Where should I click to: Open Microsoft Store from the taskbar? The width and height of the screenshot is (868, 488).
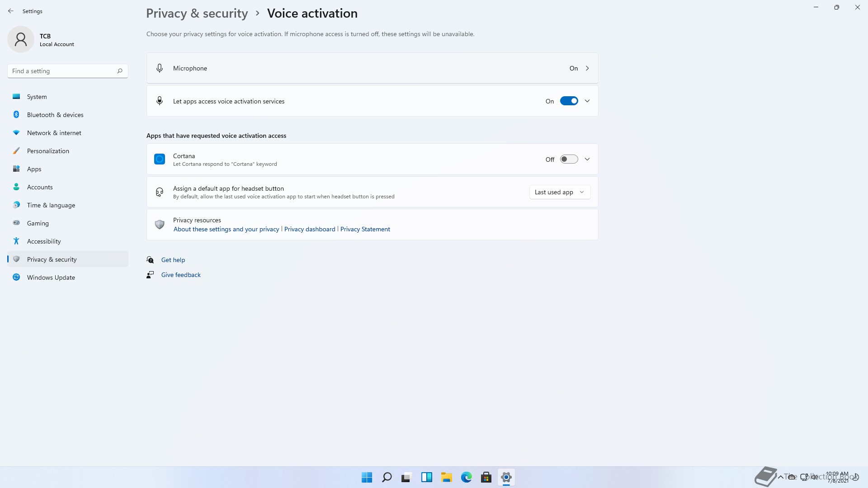(486, 477)
